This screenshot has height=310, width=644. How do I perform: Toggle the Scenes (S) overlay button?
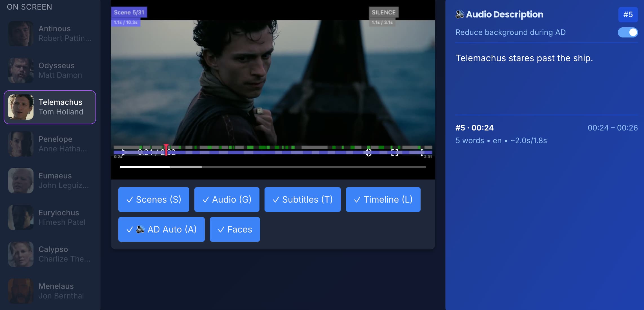pos(154,200)
